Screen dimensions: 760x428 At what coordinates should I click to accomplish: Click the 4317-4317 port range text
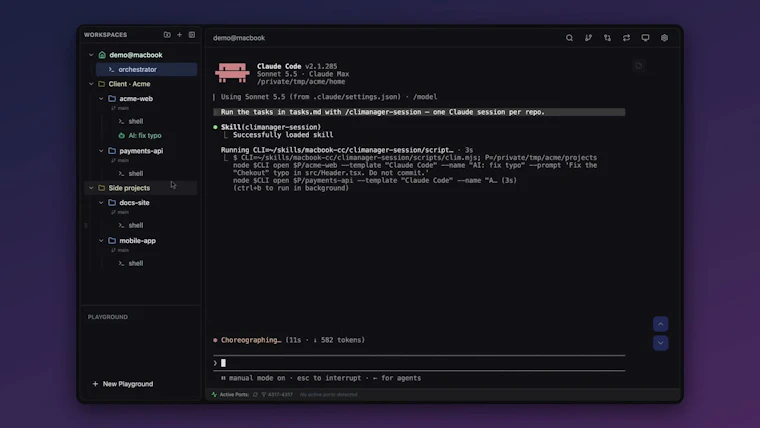(x=280, y=395)
